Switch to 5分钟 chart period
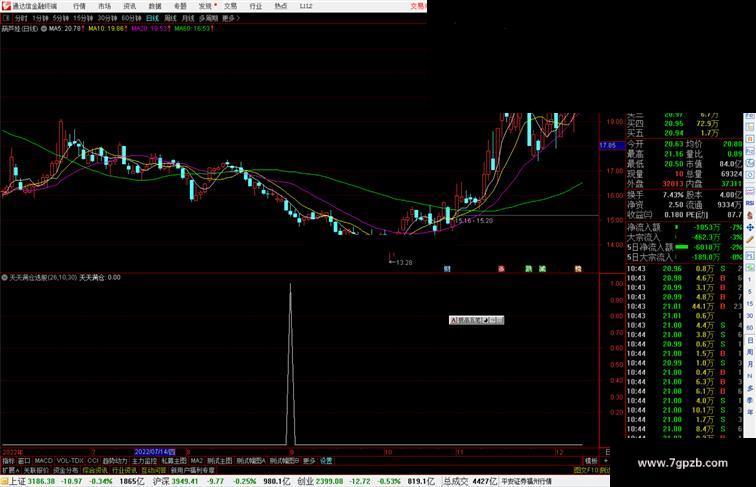The image size is (756, 487). (x=61, y=18)
